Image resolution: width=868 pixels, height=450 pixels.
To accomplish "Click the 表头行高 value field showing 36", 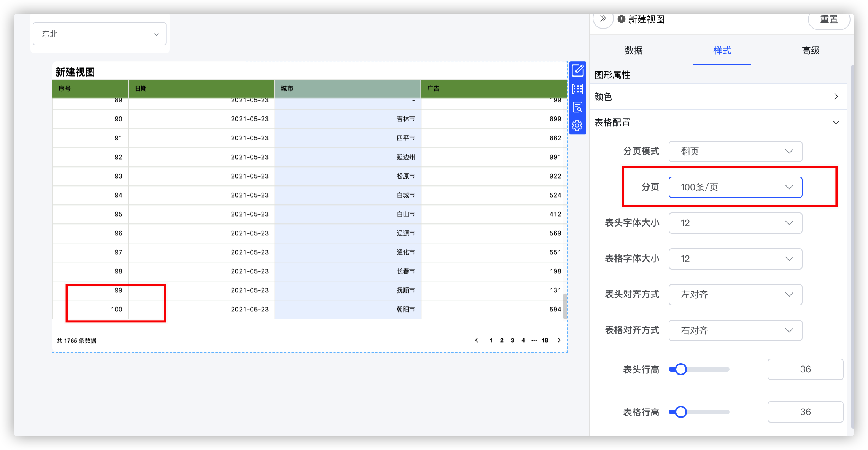I will [805, 369].
